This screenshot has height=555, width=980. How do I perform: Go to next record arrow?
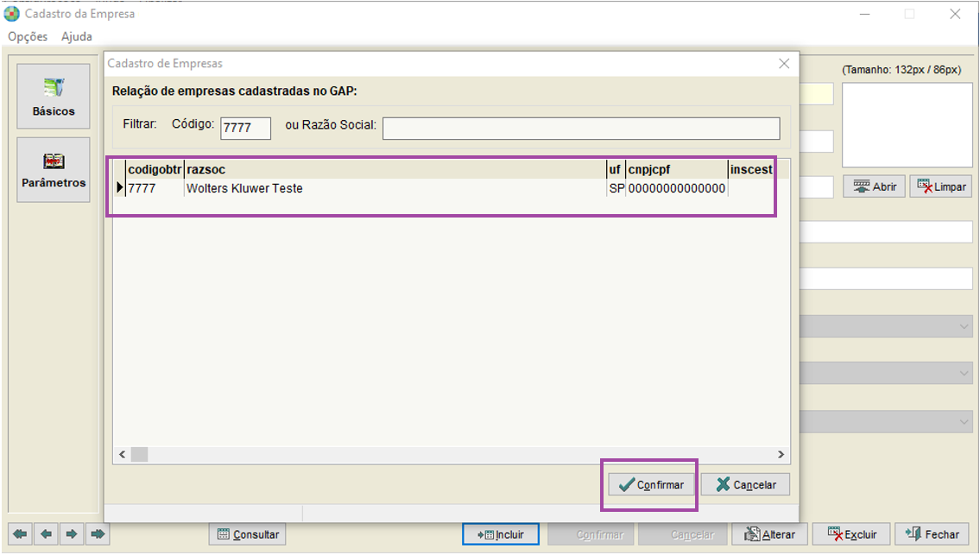click(72, 534)
